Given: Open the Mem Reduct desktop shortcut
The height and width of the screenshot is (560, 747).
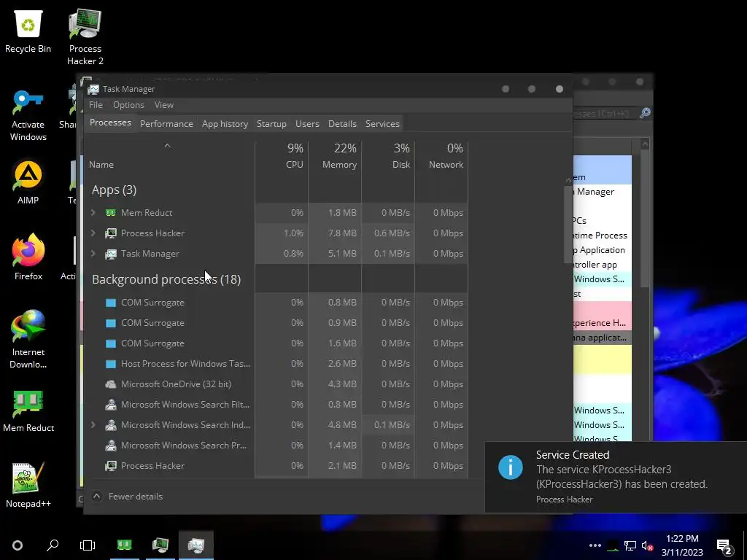Looking at the screenshot, I should click(28, 411).
